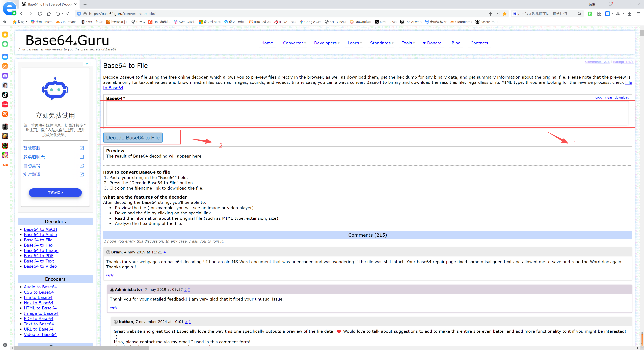Open the Tools dropdown in navigation

(408, 43)
